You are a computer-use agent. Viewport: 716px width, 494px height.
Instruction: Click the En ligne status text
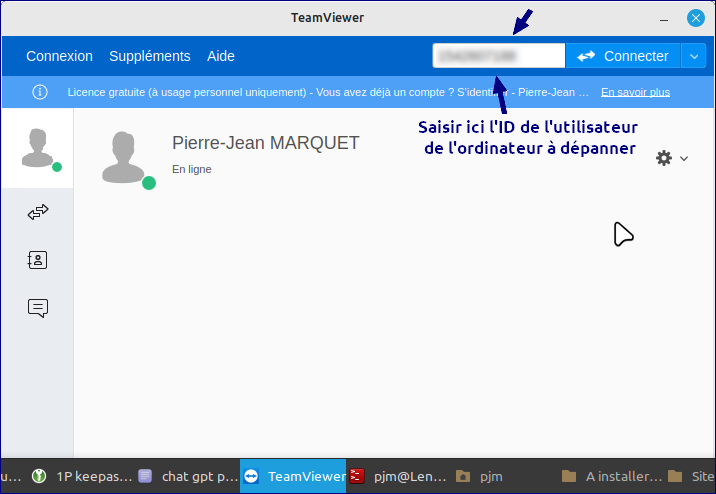tap(192, 169)
